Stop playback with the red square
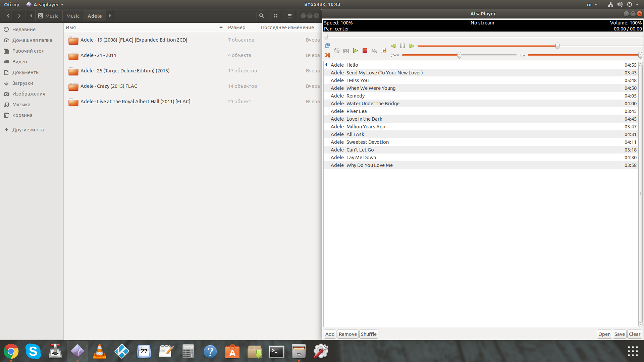 pos(365,51)
